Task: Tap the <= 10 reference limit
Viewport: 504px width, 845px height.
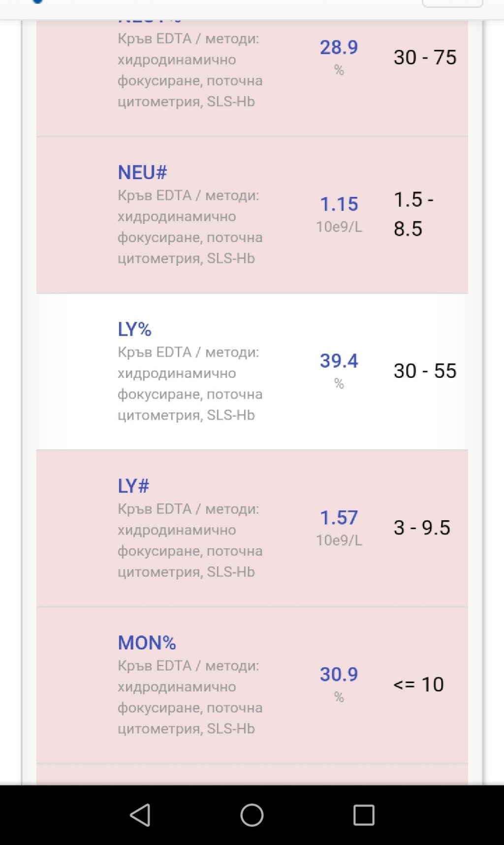Action: pyautogui.click(x=418, y=684)
